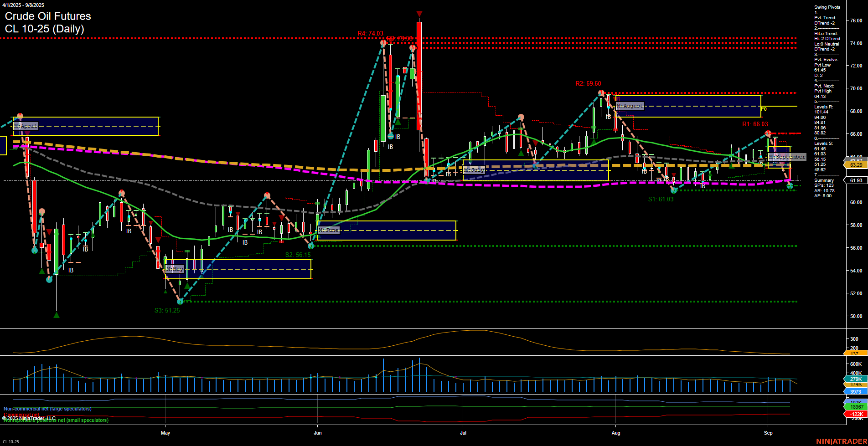This screenshot has height=446, width=868.
Task: Select the CL 10-25 chart tab
Action: 10,441
